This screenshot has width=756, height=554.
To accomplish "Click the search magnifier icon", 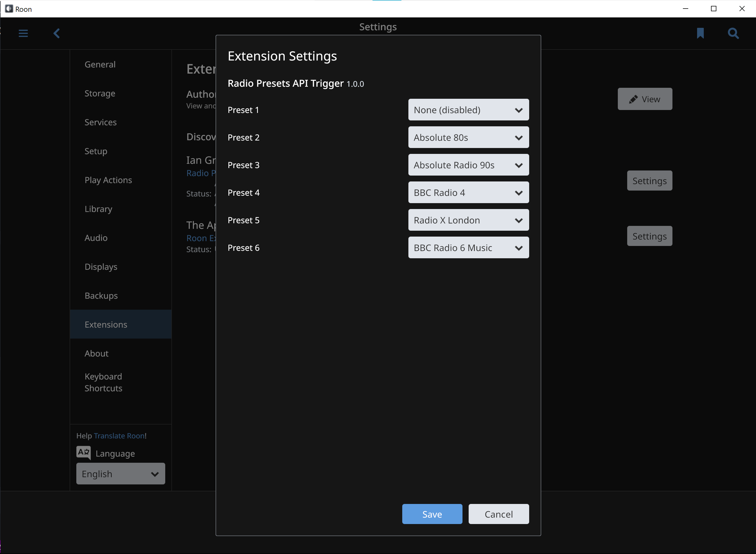I will tap(733, 33).
